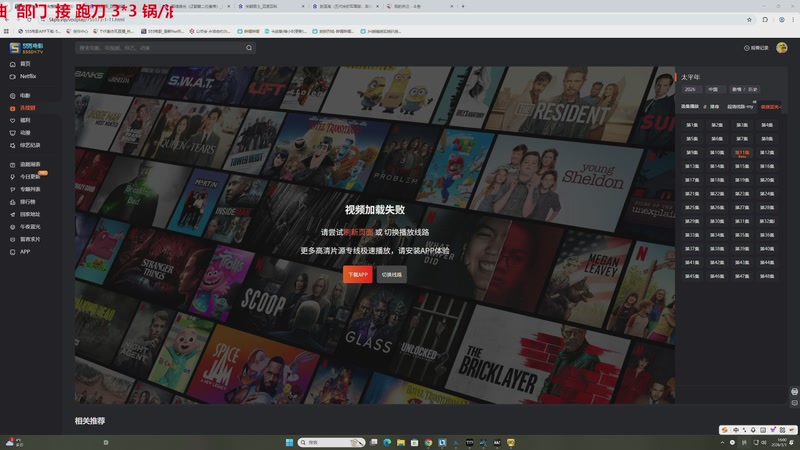Screen dimensions: 800x450
Task: Open Microsoft Edge from the taskbar
Action: pos(387,442)
